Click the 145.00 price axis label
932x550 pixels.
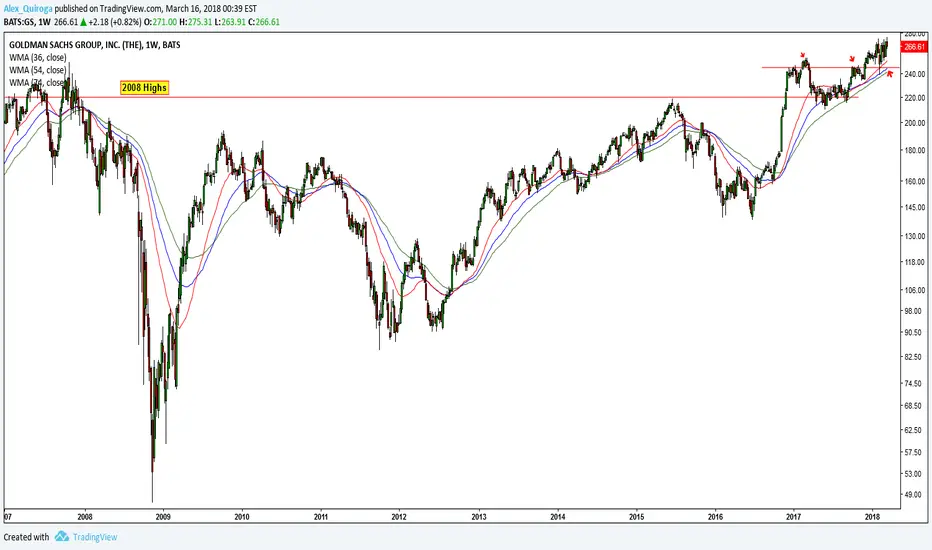(x=914, y=208)
